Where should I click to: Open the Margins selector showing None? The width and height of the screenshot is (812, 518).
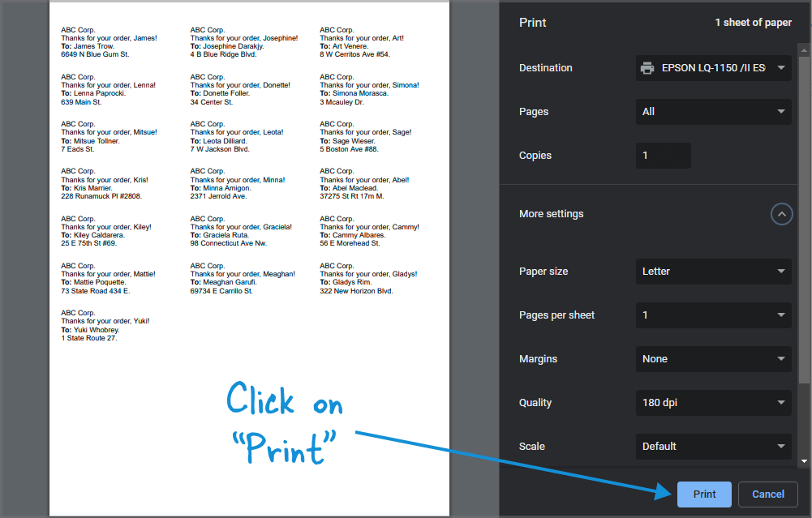coord(713,358)
